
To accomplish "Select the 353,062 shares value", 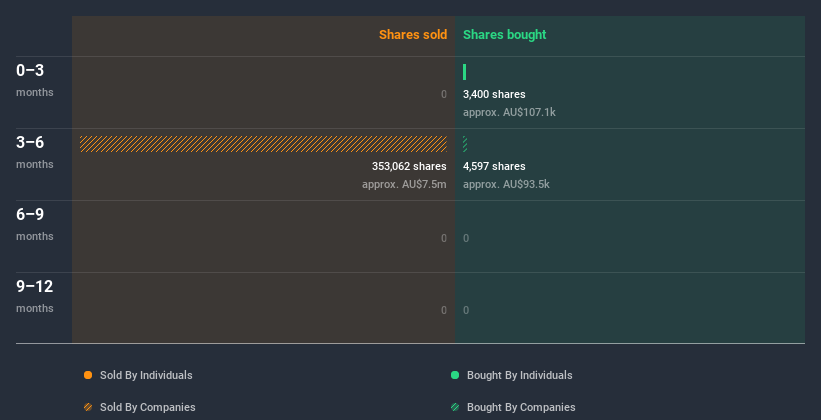I will 409,166.
